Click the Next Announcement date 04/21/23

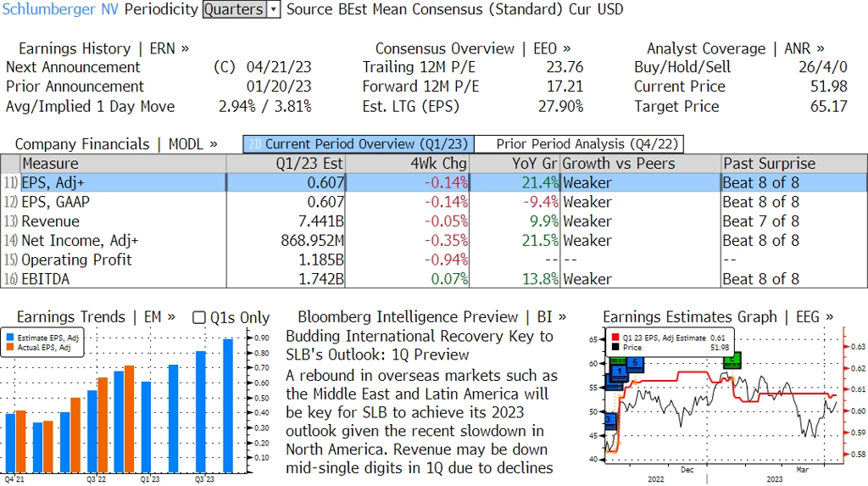(x=279, y=67)
